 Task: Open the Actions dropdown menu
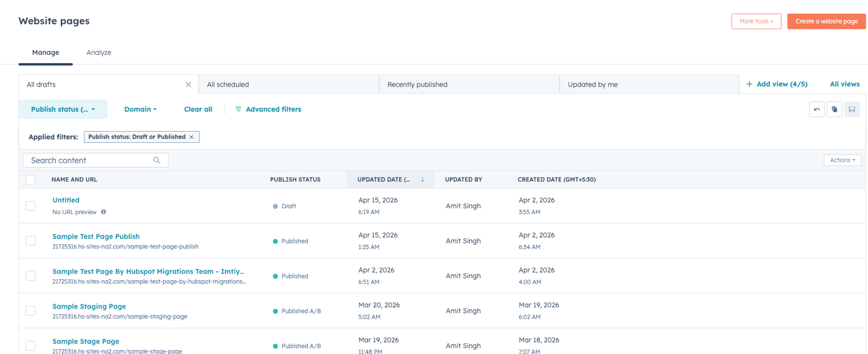(x=843, y=160)
